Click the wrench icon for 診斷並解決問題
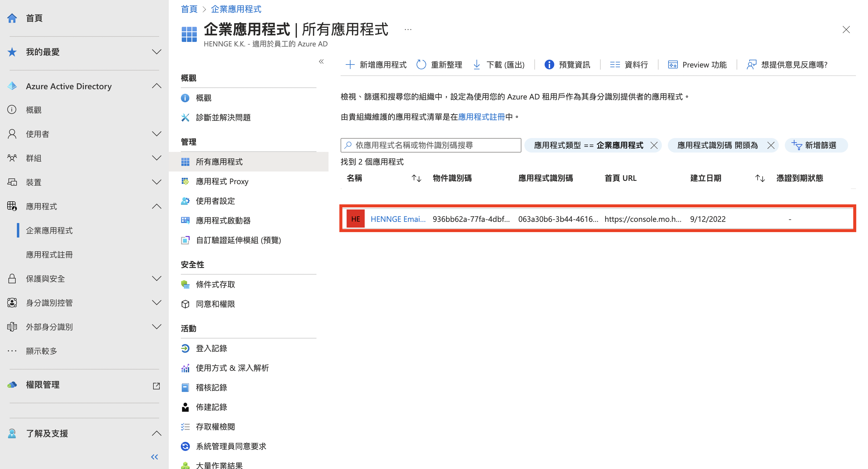This screenshot has height=469, width=868. tap(185, 117)
